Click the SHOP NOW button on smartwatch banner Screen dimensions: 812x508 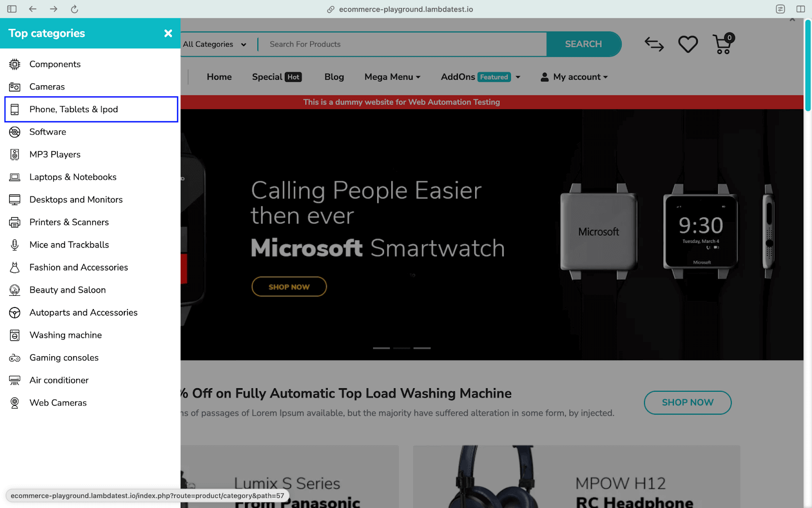(x=289, y=287)
